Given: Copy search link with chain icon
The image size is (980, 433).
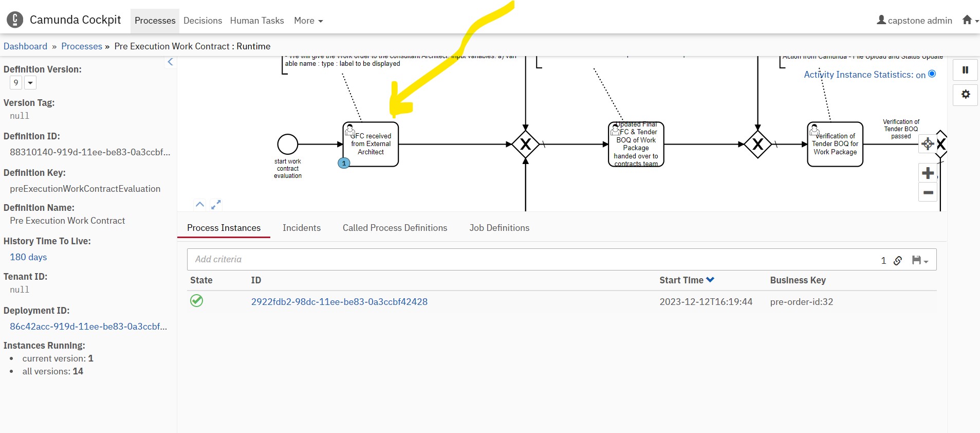Looking at the screenshot, I should pos(898,260).
